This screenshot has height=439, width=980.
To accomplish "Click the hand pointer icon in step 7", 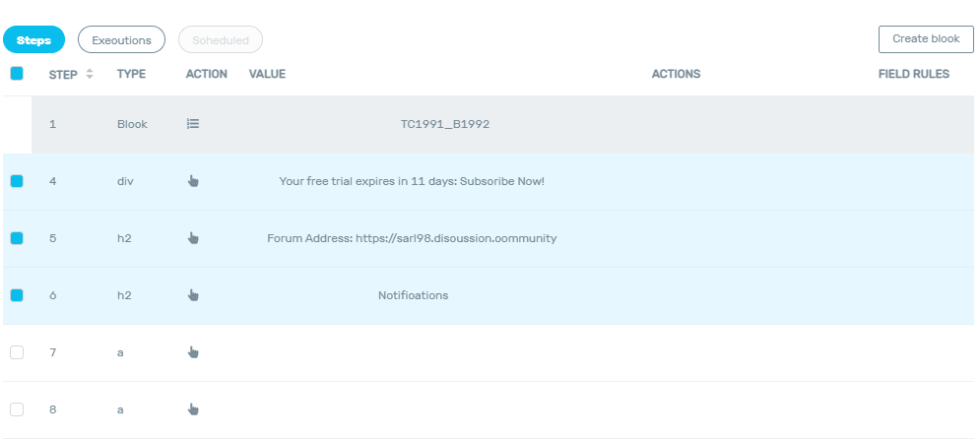I will point(193,352).
